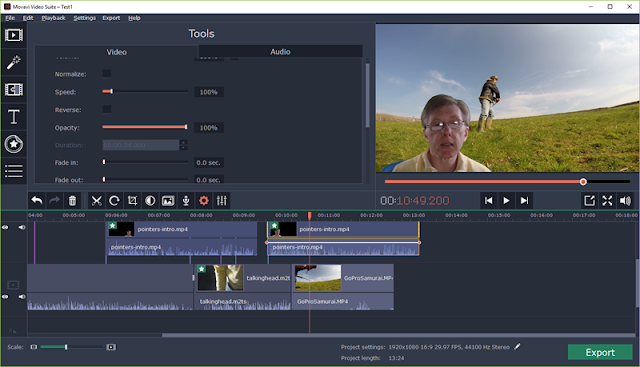Zoom out timeline scale icon
This screenshot has height=367, width=640.
tap(33, 347)
